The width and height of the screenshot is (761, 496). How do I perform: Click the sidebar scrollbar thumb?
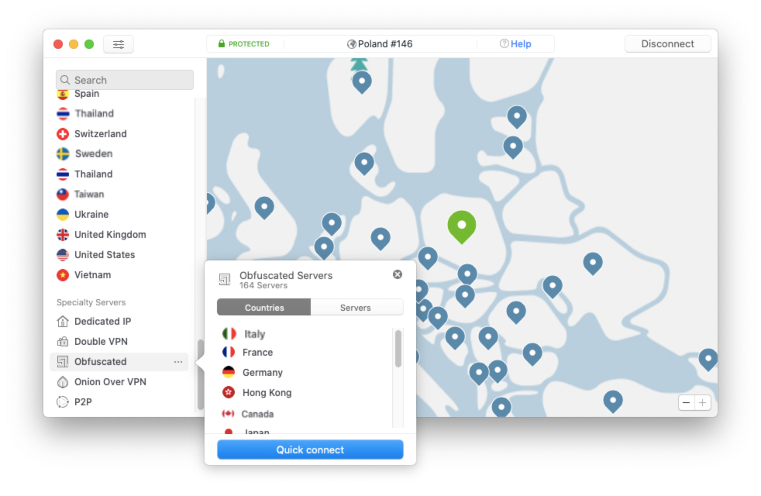pyautogui.click(x=200, y=374)
